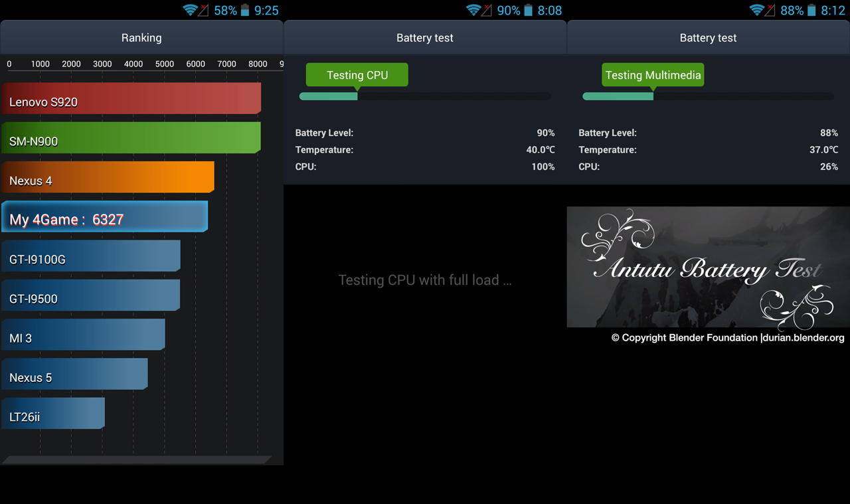
Task: Click the Testing CPU status bubble
Action: coord(357,75)
